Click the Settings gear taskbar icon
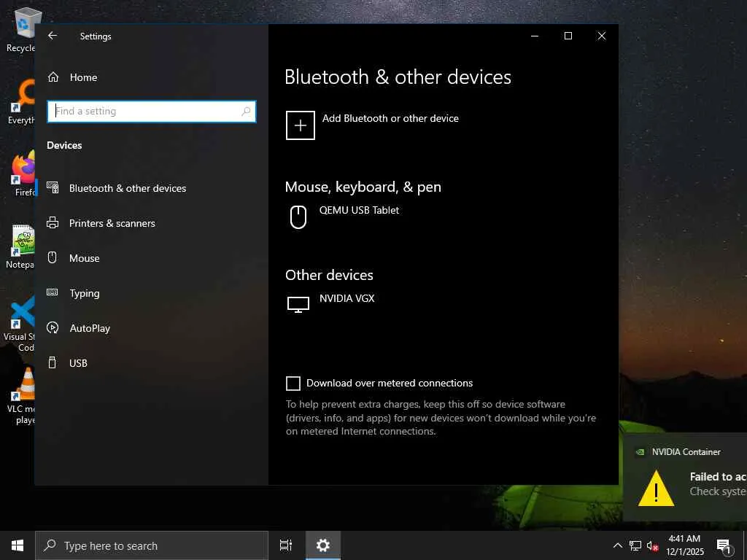Viewport: 747px width, 560px height. (x=323, y=545)
